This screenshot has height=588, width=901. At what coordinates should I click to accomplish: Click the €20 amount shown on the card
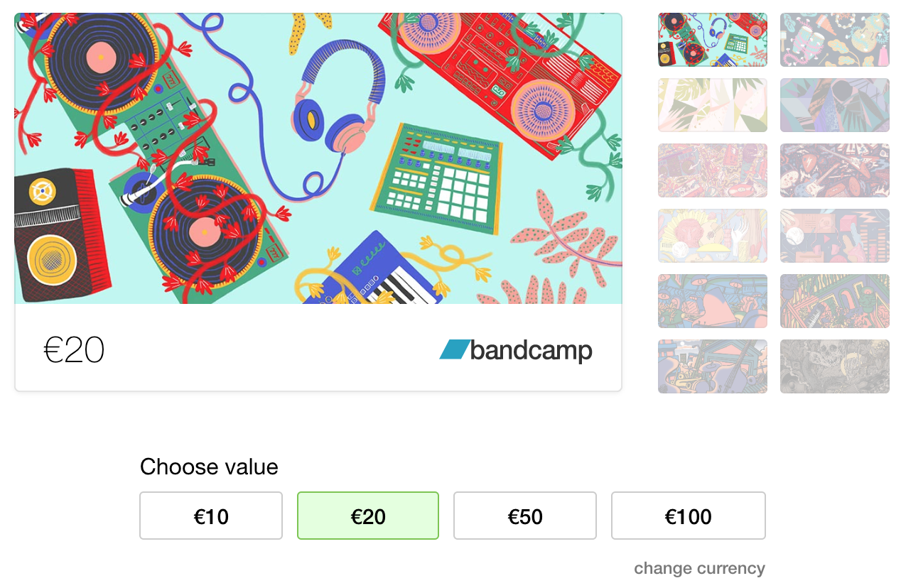click(74, 350)
